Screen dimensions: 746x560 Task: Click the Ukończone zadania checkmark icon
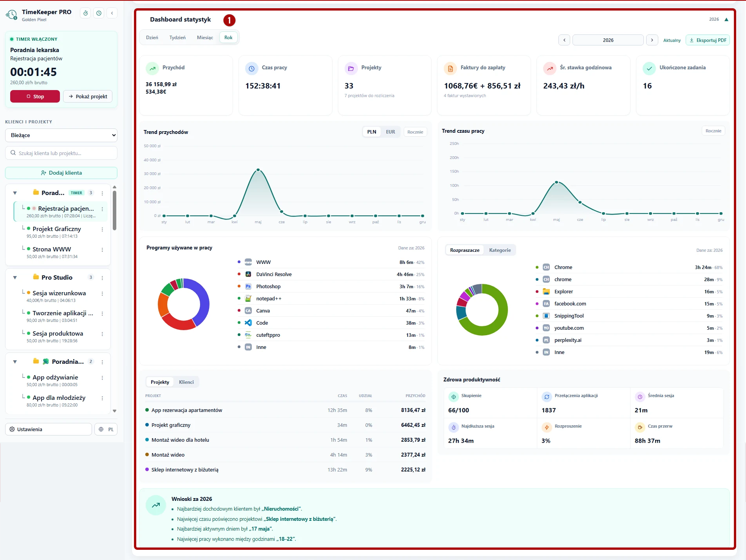tap(649, 69)
